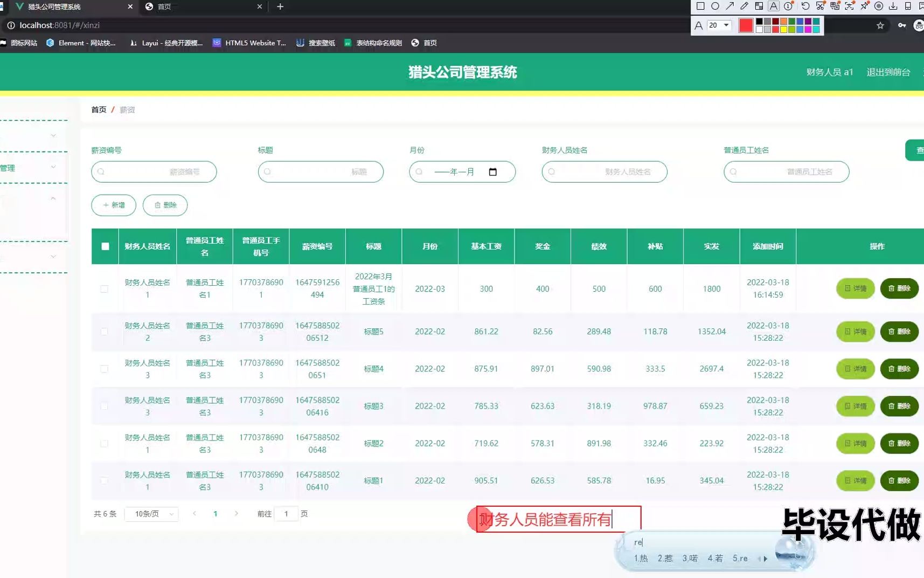Click the 新增 button to add a record
The height and width of the screenshot is (578, 924).
coord(113,205)
